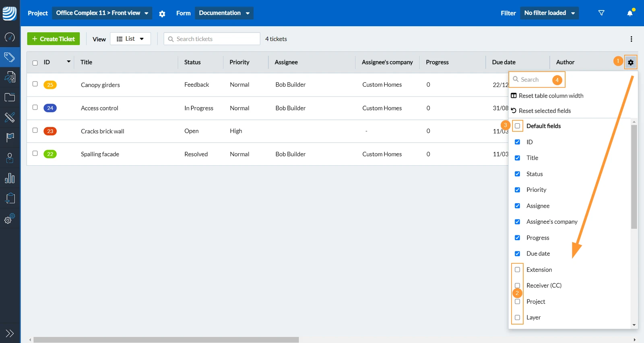Image resolution: width=644 pixels, height=343 pixels.
Task: Open the ID column sort dropdown arrow
Action: click(69, 62)
